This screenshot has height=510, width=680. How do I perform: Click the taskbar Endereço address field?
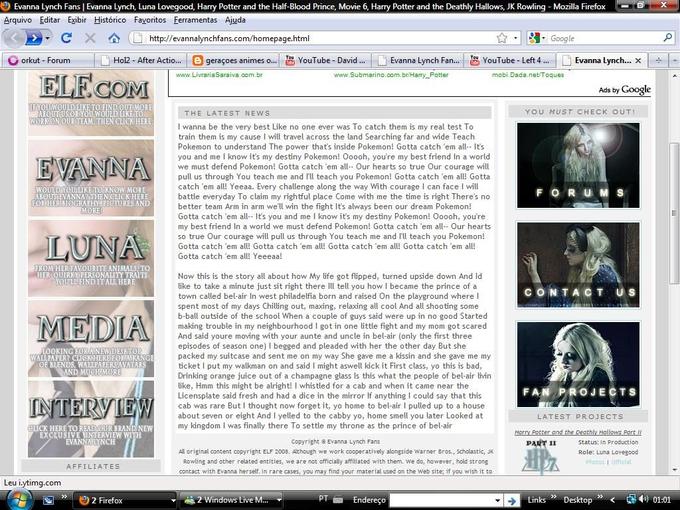[x=442, y=500]
